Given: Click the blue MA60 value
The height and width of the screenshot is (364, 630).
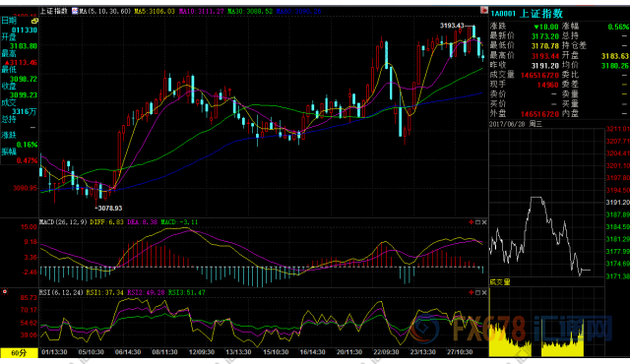Looking at the screenshot, I should (299, 11).
